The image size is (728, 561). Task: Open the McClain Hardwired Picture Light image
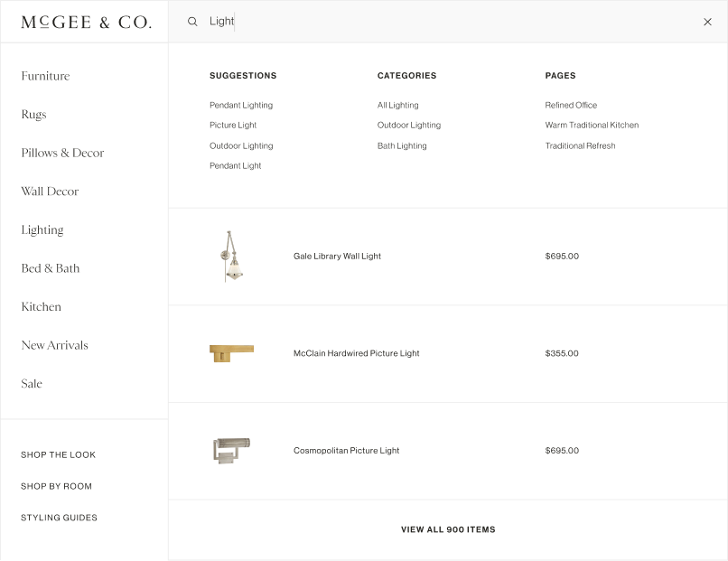(231, 353)
